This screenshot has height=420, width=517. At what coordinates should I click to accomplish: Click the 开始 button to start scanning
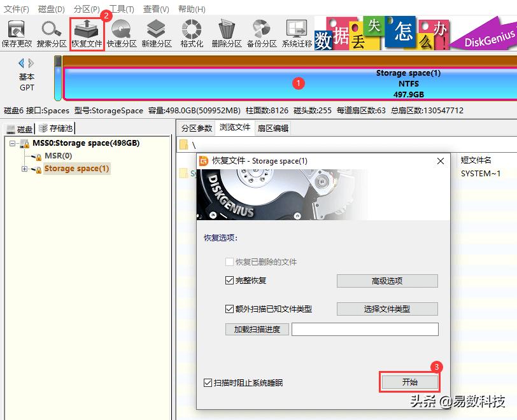point(410,381)
